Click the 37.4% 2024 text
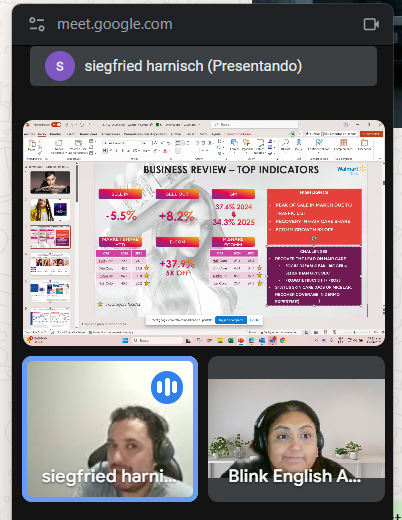This screenshot has height=520, width=402. (234, 207)
